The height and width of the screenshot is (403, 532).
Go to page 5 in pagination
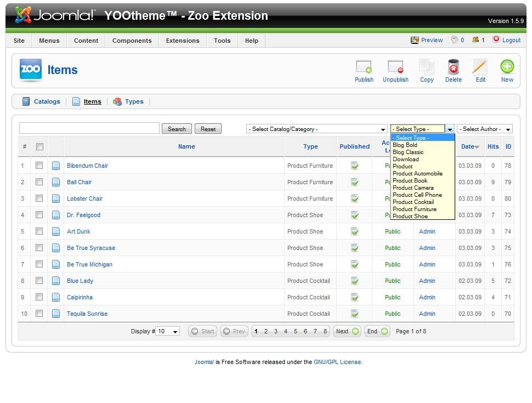(296, 331)
